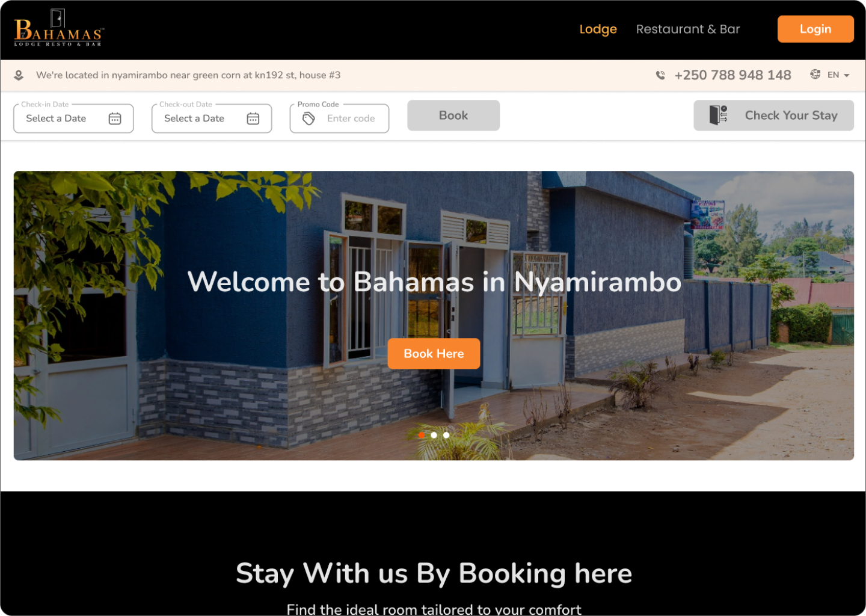Click the orange Login button

click(x=815, y=29)
